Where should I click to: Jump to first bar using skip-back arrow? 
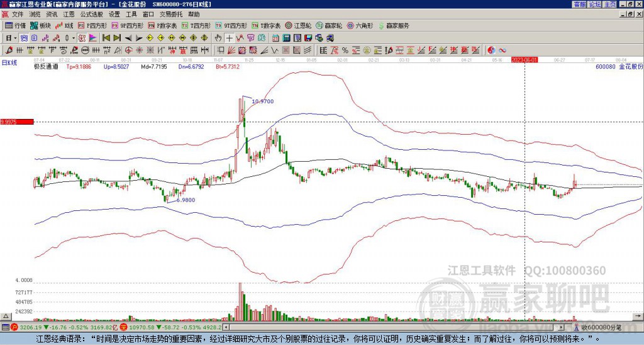pos(106,38)
